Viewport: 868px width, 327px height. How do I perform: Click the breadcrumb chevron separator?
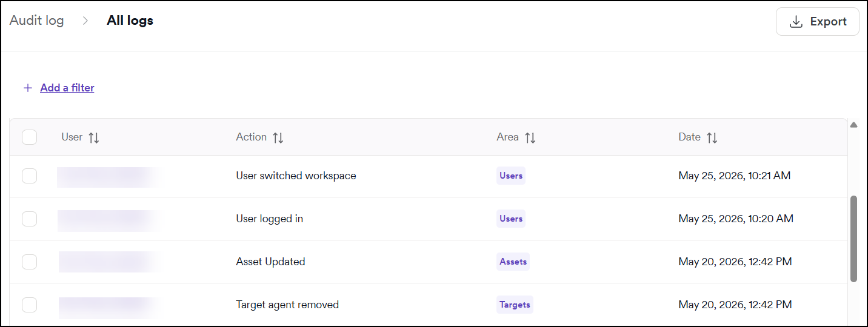85,21
